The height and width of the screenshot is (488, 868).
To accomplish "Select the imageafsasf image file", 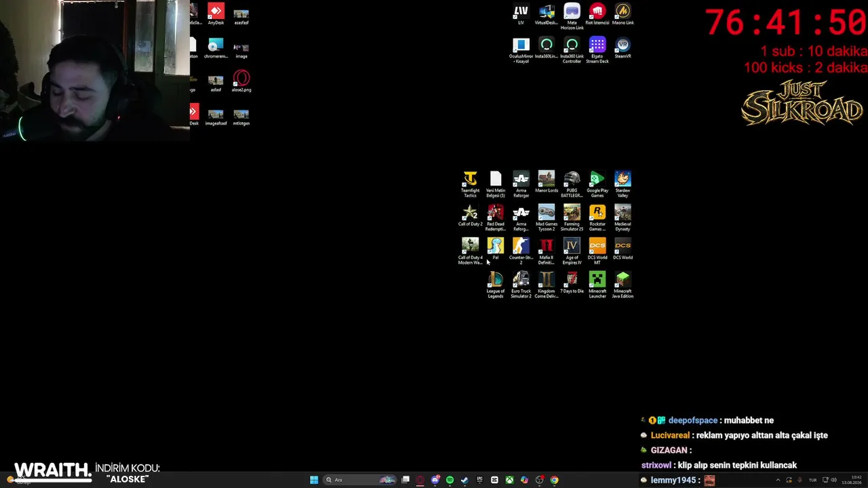I will 216,115.
